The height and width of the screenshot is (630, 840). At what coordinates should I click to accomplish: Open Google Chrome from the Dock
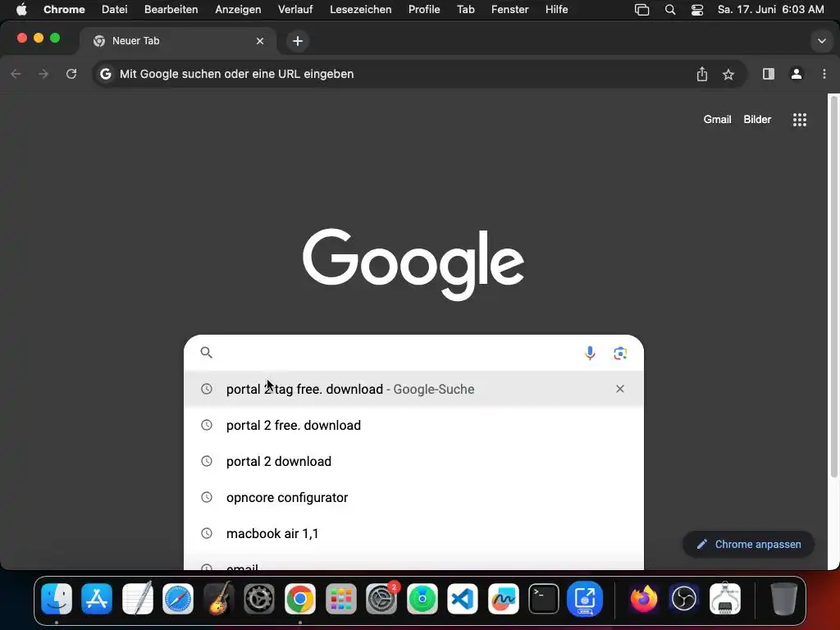tap(300, 598)
